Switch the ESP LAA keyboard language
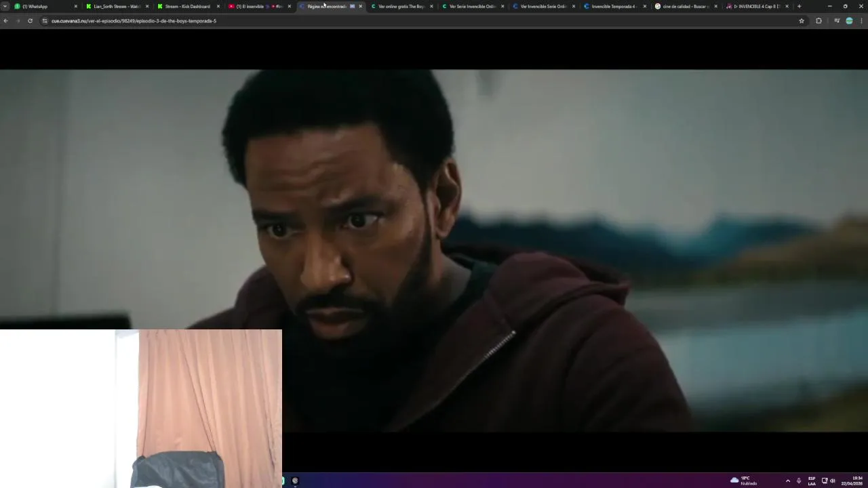This screenshot has height=488, width=868. click(x=812, y=481)
